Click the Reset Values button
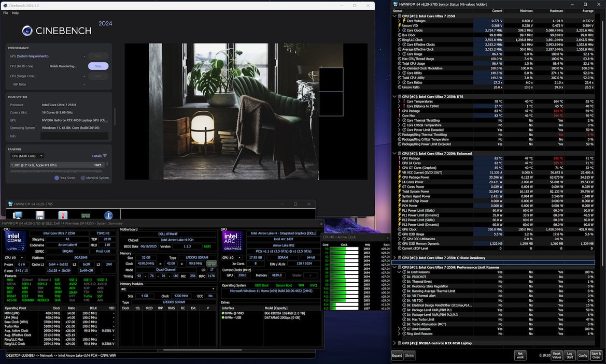Screen dimensions: 606x364 (x=557, y=356)
